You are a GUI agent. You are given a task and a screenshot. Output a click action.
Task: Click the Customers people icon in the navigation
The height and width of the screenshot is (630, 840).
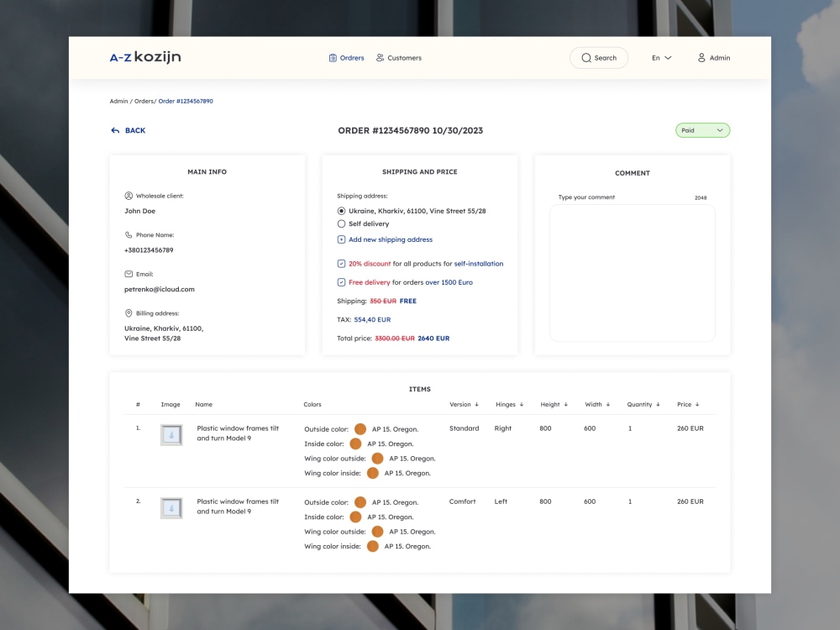(380, 58)
